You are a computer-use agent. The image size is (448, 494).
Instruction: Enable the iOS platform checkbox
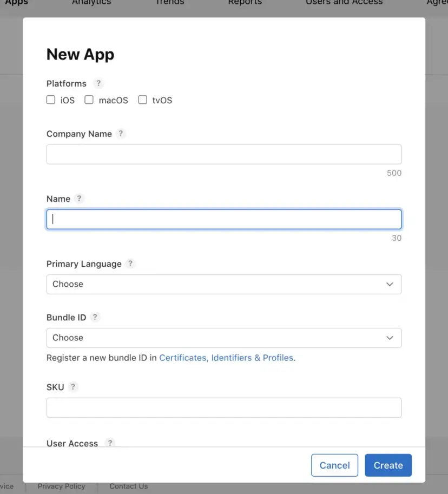(51, 100)
